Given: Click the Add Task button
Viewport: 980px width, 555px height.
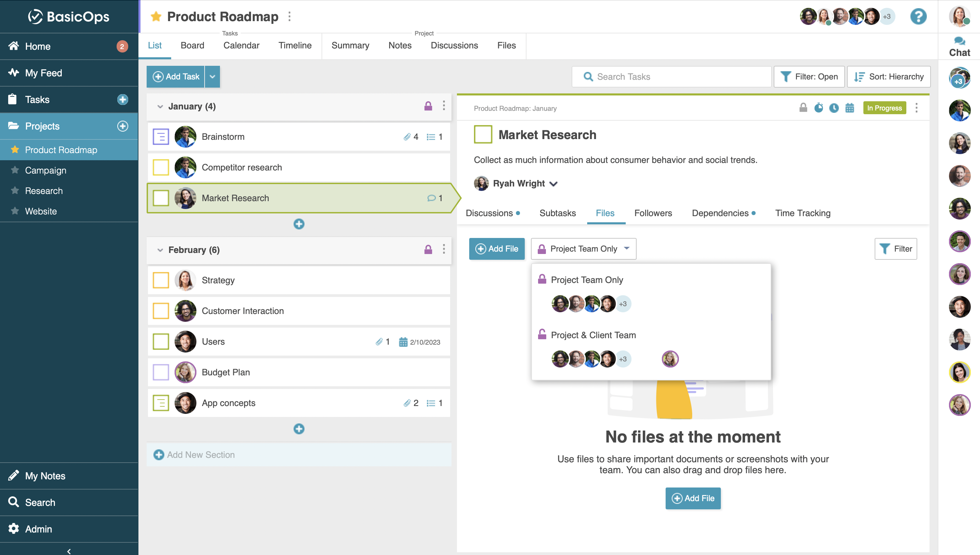Looking at the screenshot, I should pos(176,77).
